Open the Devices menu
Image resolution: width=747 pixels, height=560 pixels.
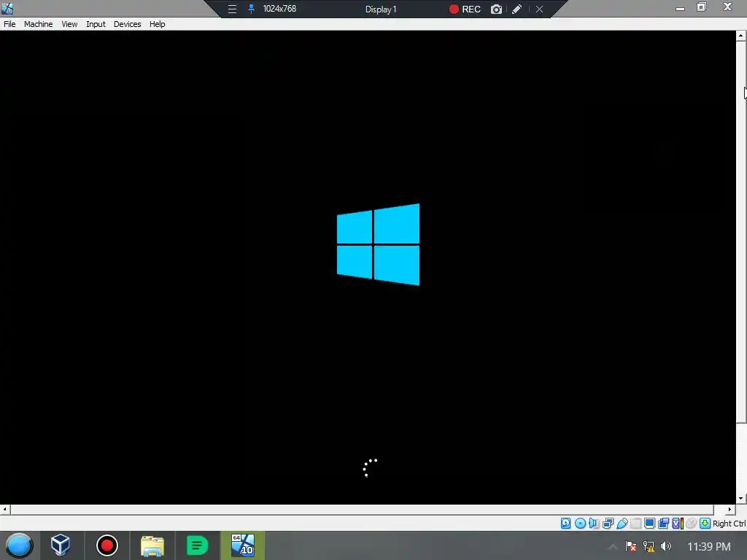pyautogui.click(x=127, y=24)
